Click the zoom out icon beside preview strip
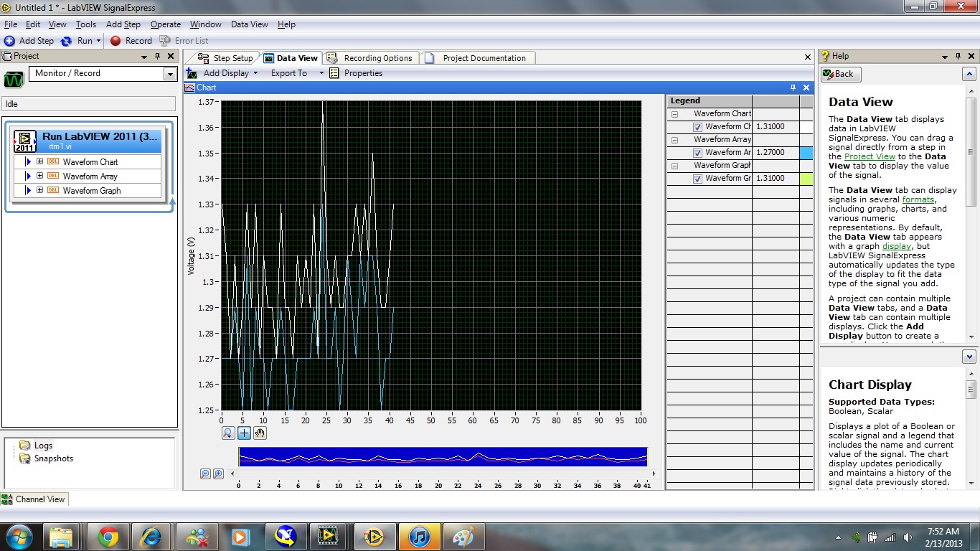This screenshot has height=551, width=980. coord(205,474)
